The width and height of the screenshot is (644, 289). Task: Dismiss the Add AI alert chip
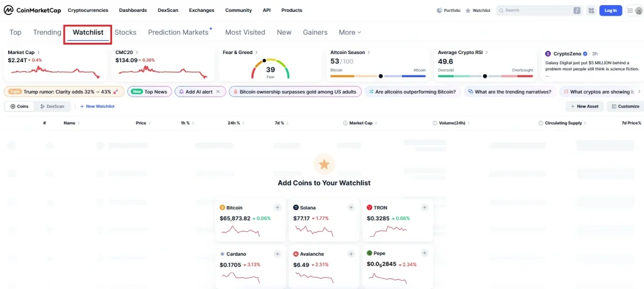[218, 92]
